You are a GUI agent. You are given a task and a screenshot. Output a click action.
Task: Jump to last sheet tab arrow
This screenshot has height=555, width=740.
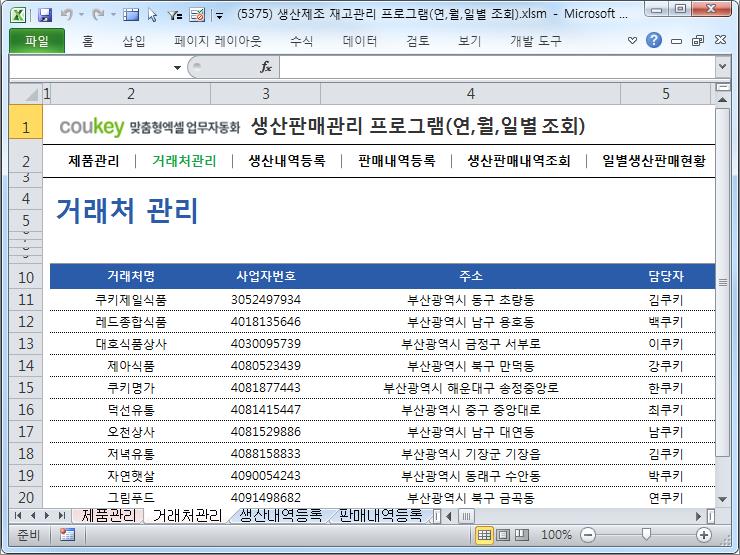61,515
